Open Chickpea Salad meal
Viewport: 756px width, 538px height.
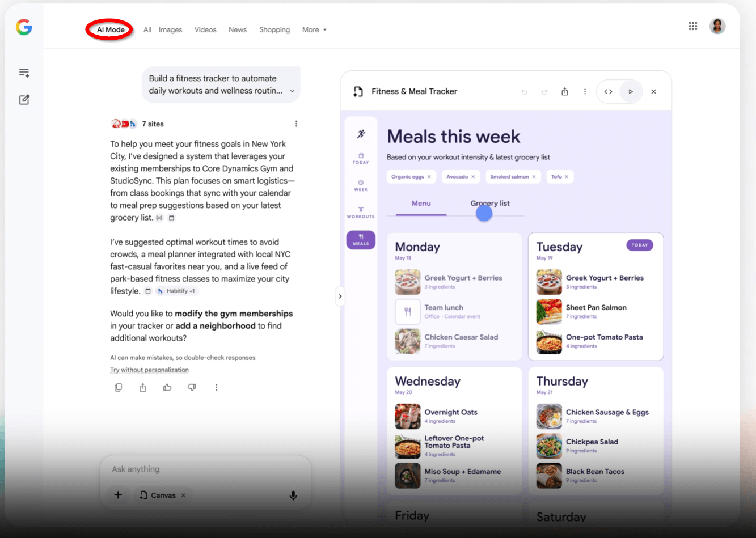pos(595,446)
